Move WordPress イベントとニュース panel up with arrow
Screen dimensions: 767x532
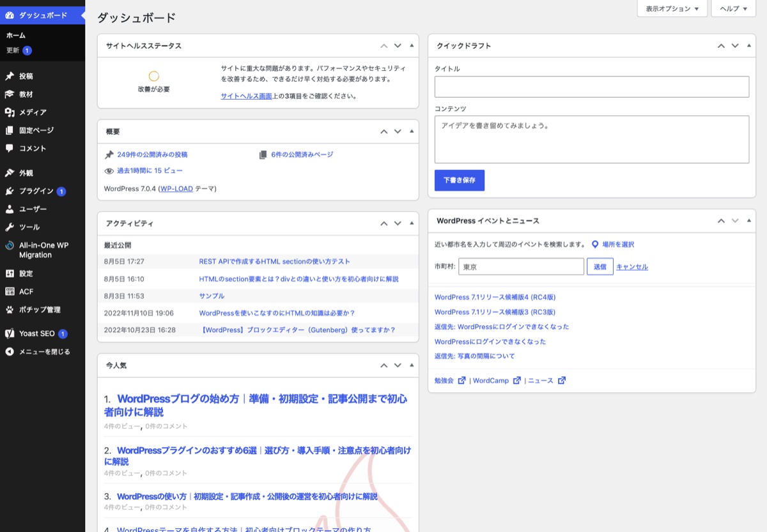(x=721, y=221)
